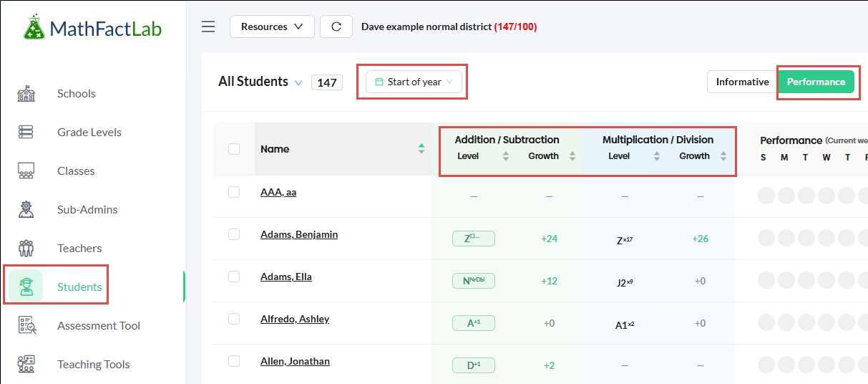Go to Grade Levels in sidebar

[x=89, y=133]
